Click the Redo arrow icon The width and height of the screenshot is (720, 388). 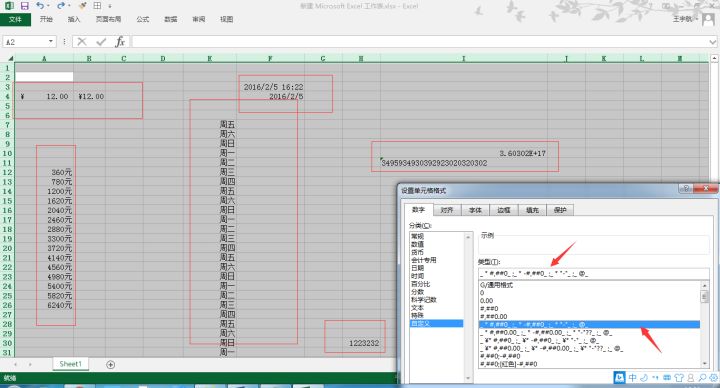(61, 6)
